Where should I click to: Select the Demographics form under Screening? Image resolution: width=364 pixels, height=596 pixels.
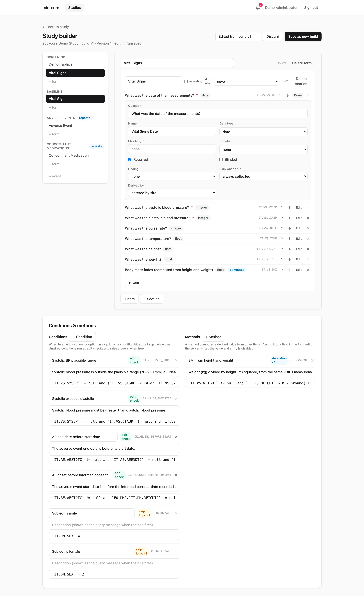click(x=75, y=64)
